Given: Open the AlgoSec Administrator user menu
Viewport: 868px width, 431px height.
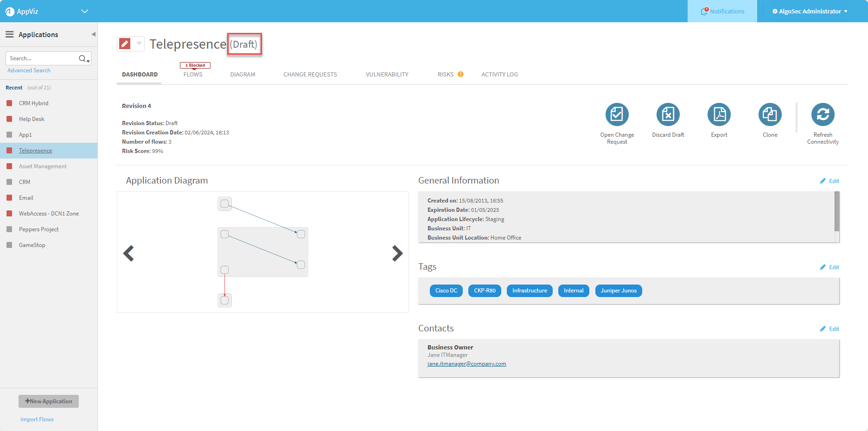Looking at the screenshot, I should coord(810,11).
